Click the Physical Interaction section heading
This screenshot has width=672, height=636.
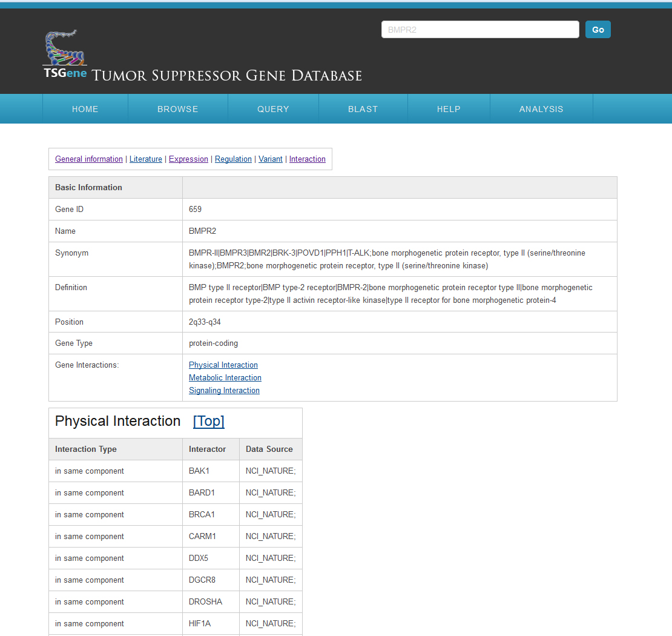(117, 421)
